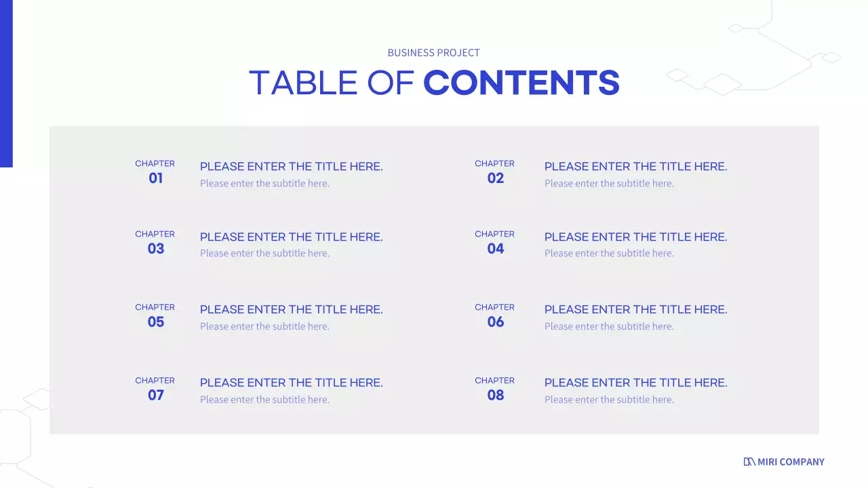The image size is (868, 488).
Task: Click the chapter number 05
Action: click(155, 322)
